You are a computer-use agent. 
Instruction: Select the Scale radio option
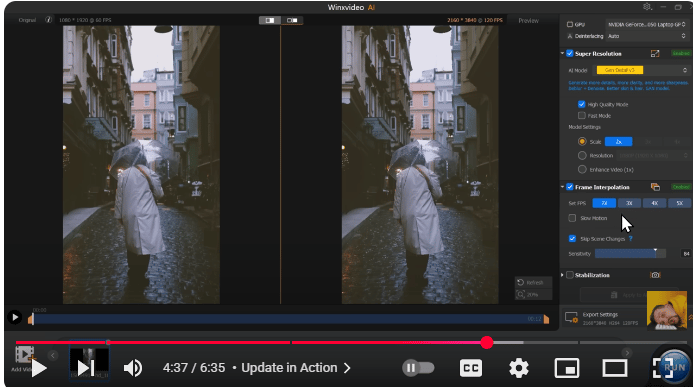pos(582,142)
